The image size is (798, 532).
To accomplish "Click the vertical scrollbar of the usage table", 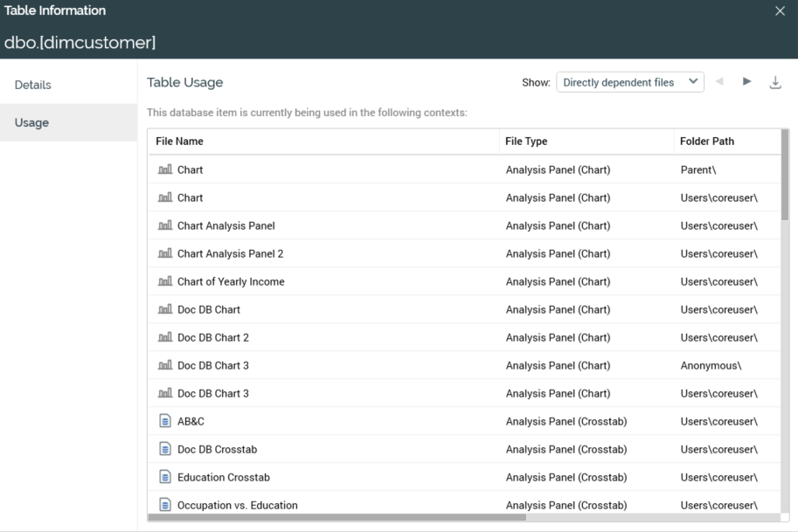I will pos(784,175).
